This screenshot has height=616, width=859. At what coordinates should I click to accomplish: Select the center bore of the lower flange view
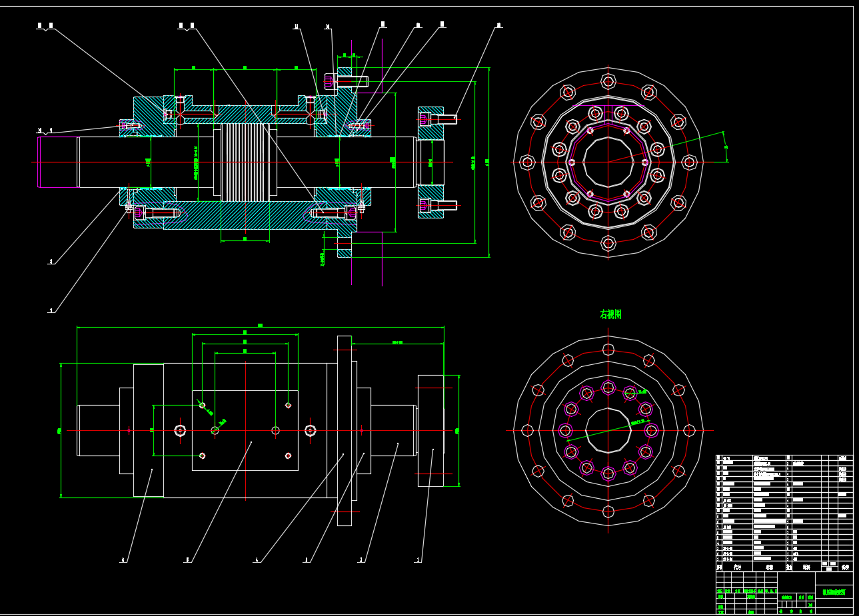[x=608, y=431]
